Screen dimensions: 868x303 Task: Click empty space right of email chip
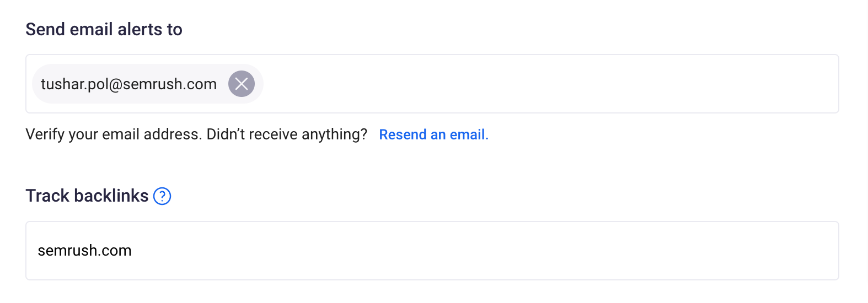(x=551, y=84)
